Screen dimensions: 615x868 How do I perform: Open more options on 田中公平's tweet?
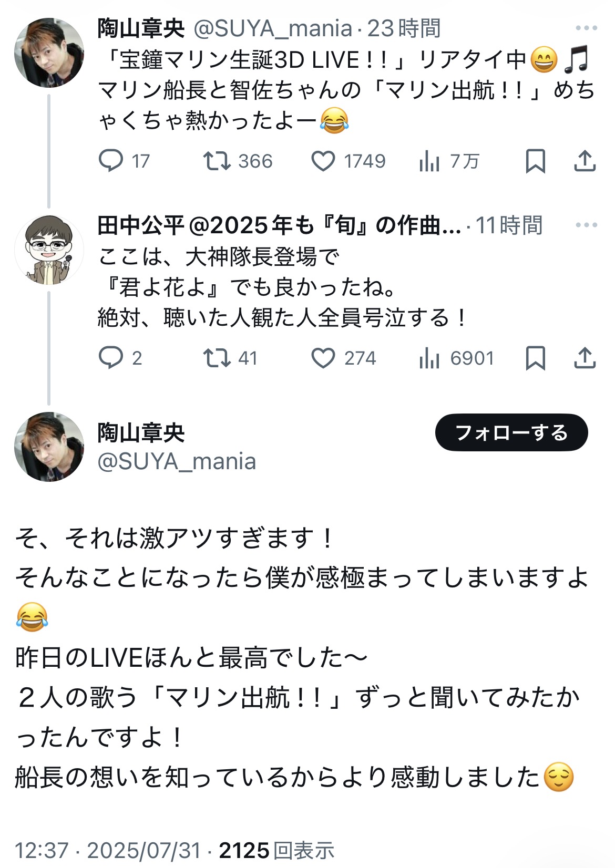click(586, 225)
